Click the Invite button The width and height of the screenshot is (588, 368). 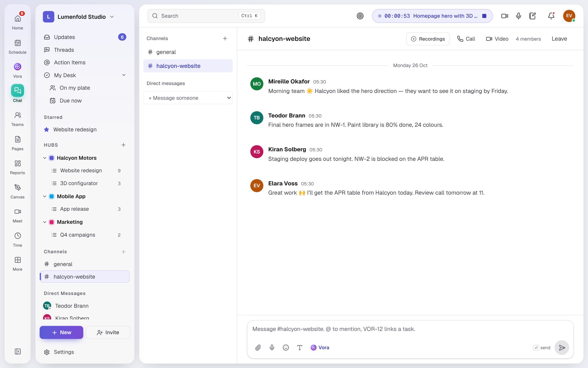(108, 332)
